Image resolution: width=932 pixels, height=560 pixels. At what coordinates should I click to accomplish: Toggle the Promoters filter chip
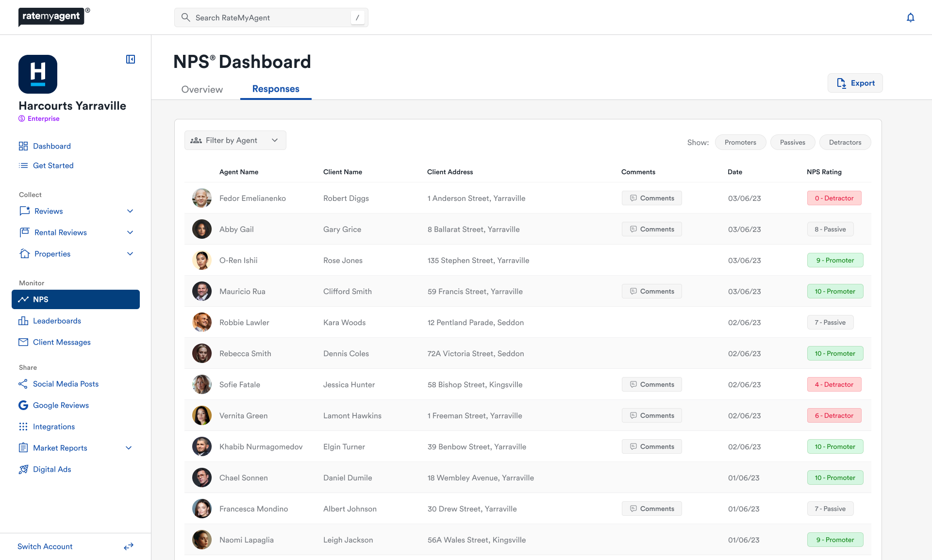pyautogui.click(x=740, y=142)
